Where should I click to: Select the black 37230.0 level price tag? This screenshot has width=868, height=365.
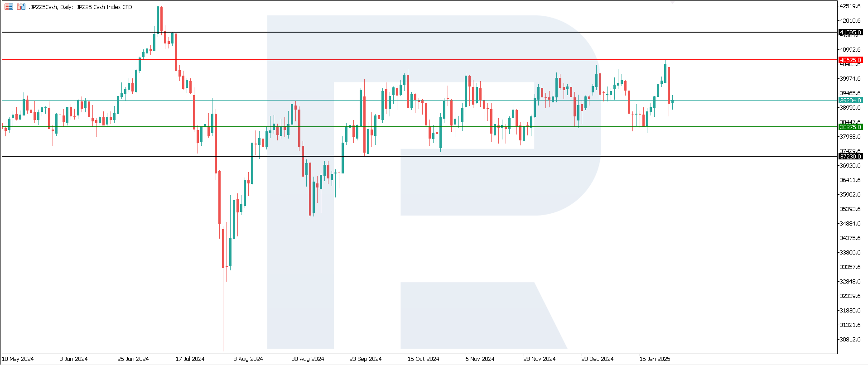pos(850,157)
